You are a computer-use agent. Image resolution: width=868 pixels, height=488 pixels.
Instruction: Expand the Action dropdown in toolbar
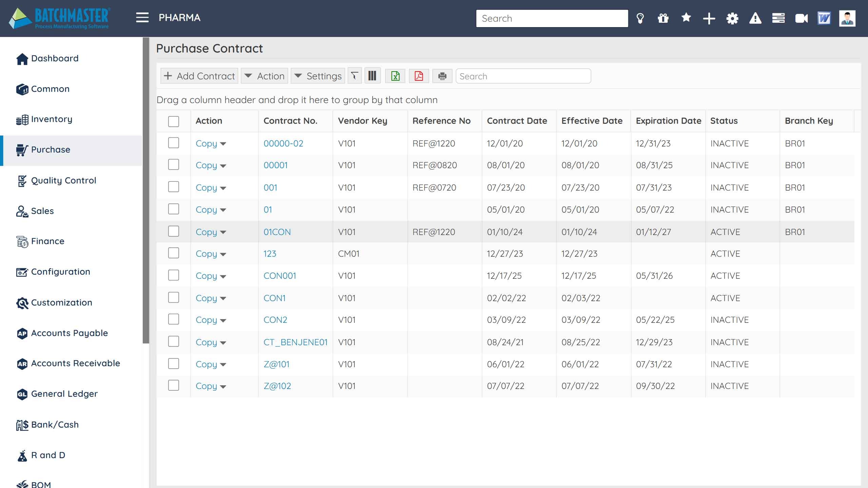264,76
